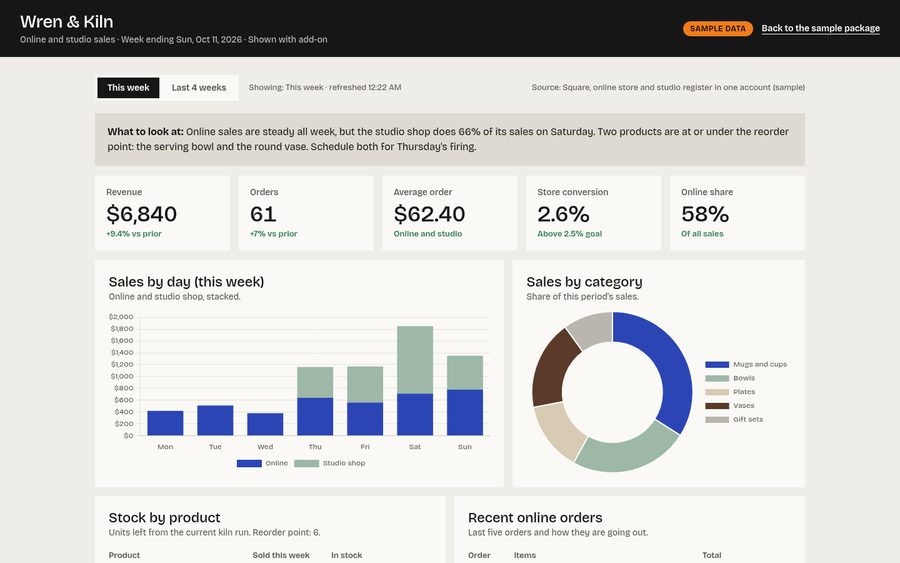Screen dimensions: 900x563
Task: Click the Recent online orders heading
Action: click(535, 518)
